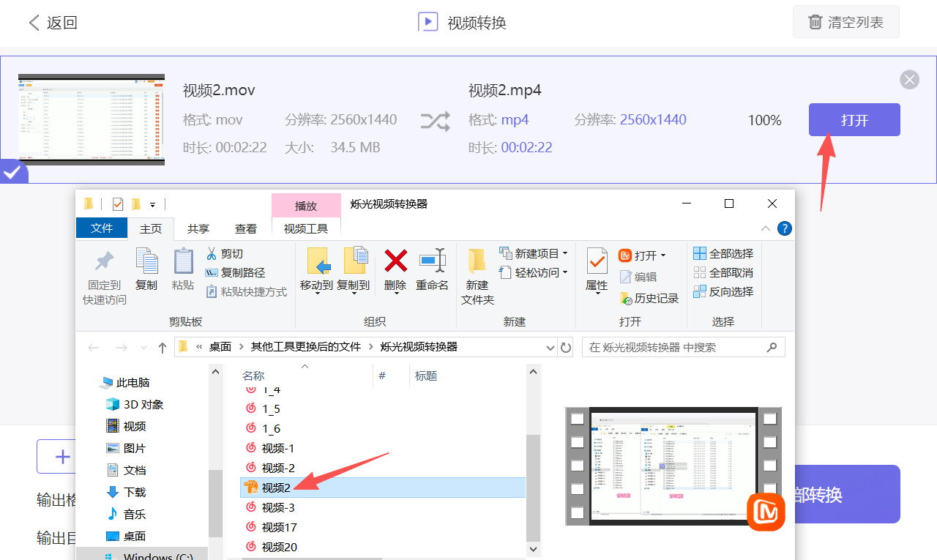Switch to the 共享 ribbon tab

coord(198,228)
